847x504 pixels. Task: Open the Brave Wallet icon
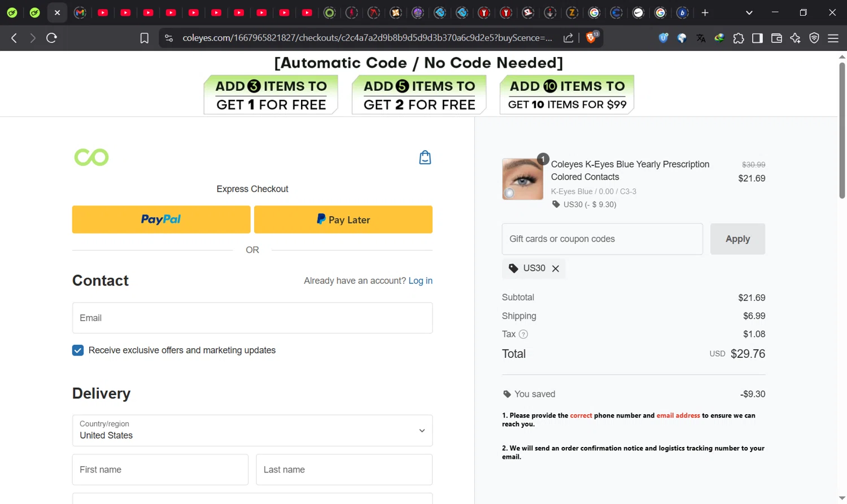[776, 38]
